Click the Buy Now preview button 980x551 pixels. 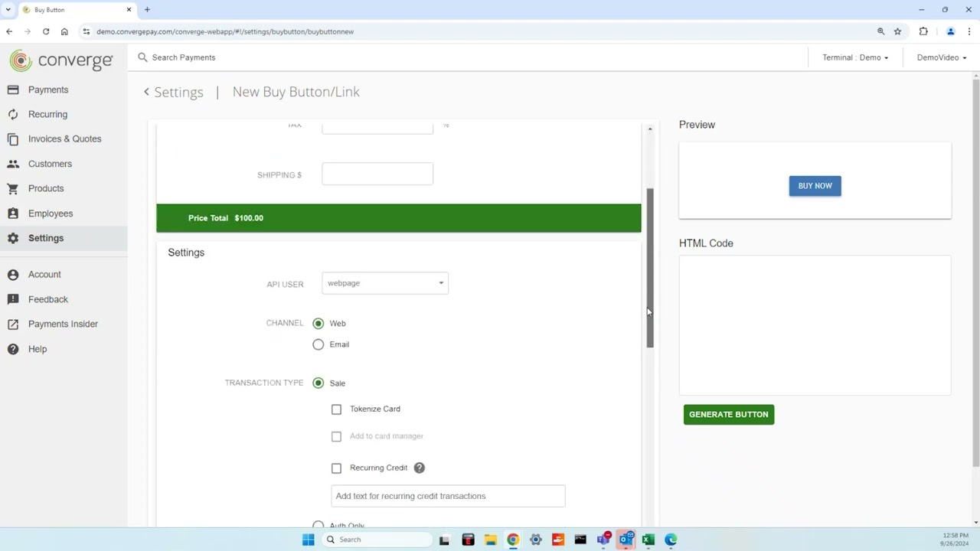pyautogui.click(x=815, y=186)
